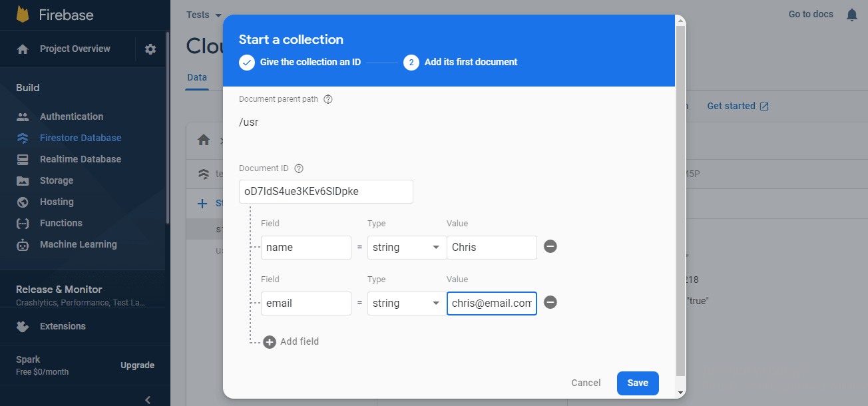Screen dimensions: 868x406
Task: Click the project settings gear icon
Action: [x=150, y=49]
